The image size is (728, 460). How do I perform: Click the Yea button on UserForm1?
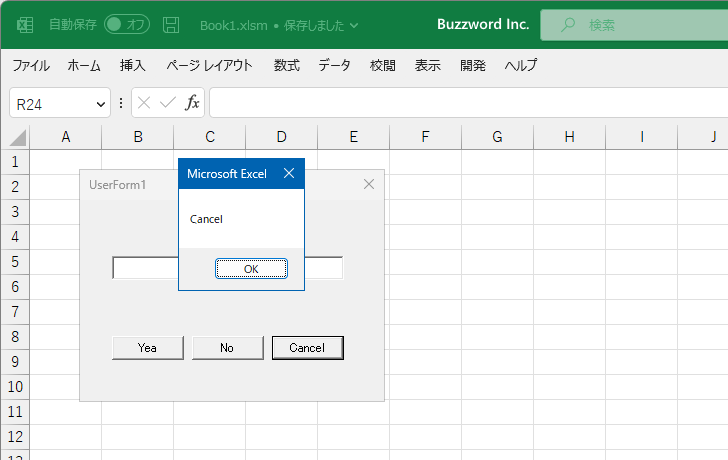[148, 348]
